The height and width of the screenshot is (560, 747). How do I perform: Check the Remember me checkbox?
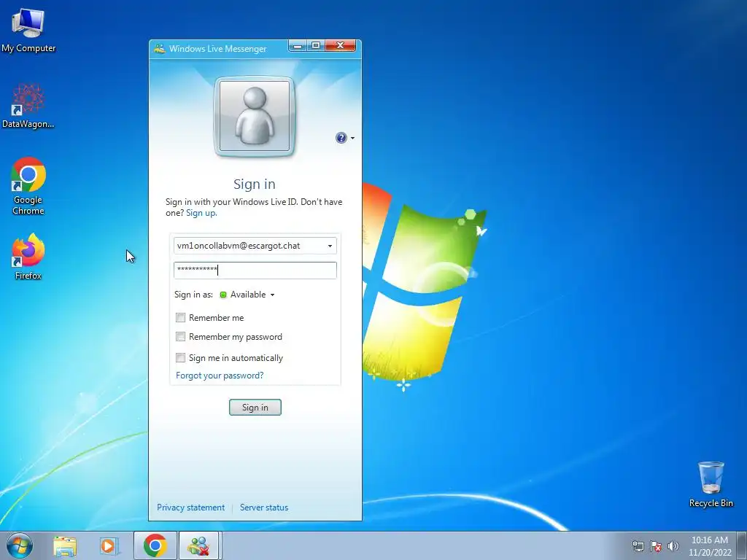(x=181, y=318)
